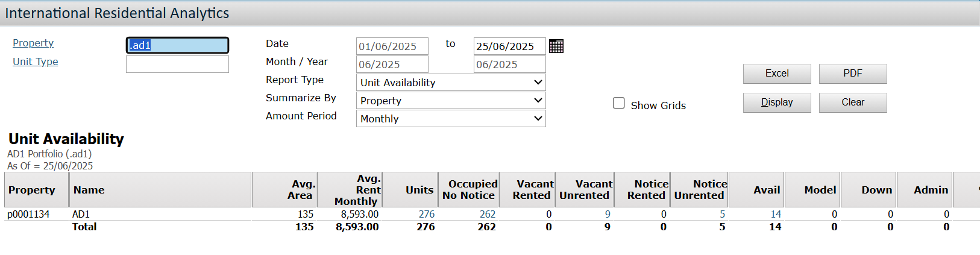Click the Total row label
The image size is (980, 255).
(84, 227)
